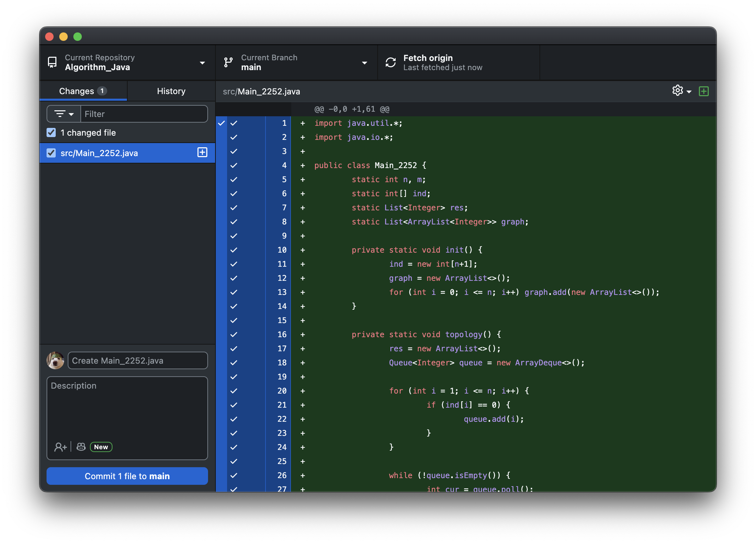
Task: Click the green added-file icon in diff header
Action: coord(704,91)
